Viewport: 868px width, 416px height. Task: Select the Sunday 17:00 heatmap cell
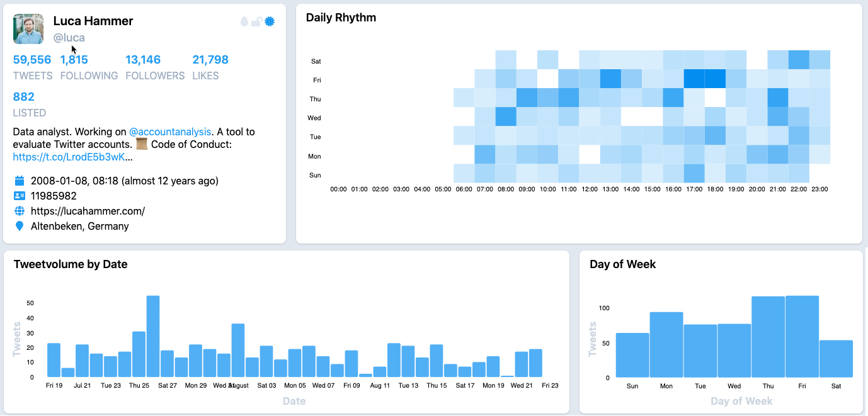(x=694, y=173)
